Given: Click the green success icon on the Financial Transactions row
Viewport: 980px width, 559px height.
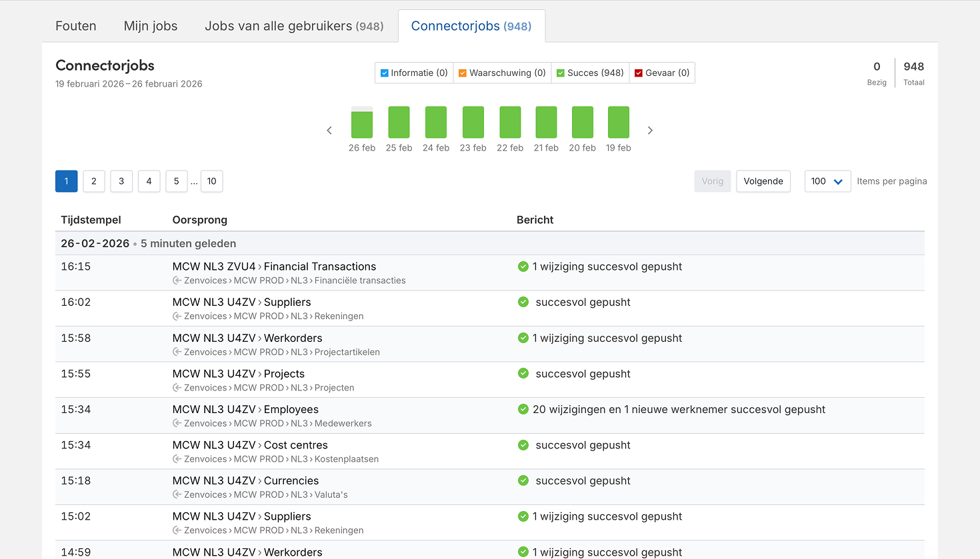Looking at the screenshot, I should coord(523,266).
